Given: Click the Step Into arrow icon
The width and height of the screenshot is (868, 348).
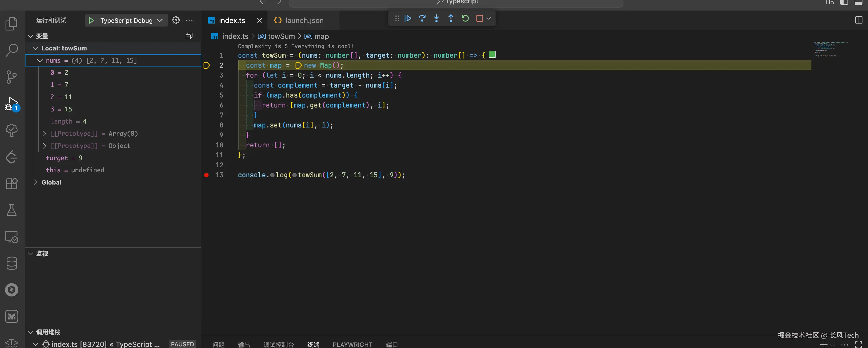Looking at the screenshot, I should click(x=436, y=19).
